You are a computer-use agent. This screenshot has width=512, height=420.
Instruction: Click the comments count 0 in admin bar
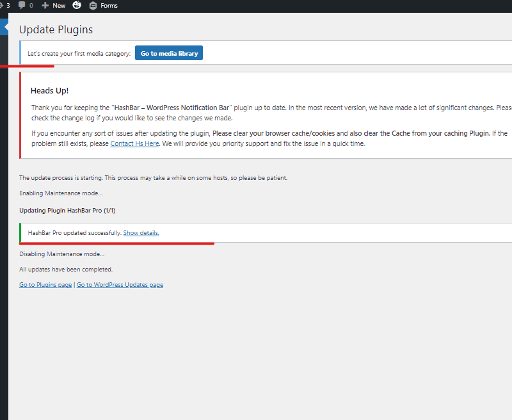[31, 6]
